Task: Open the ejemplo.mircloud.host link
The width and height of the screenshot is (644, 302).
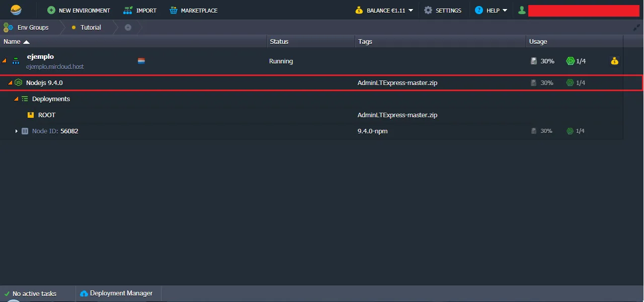Action: pyautogui.click(x=55, y=66)
